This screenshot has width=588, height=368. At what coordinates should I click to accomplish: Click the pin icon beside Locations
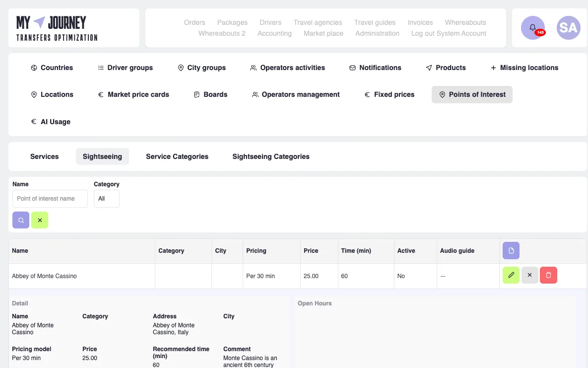[x=34, y=95]
